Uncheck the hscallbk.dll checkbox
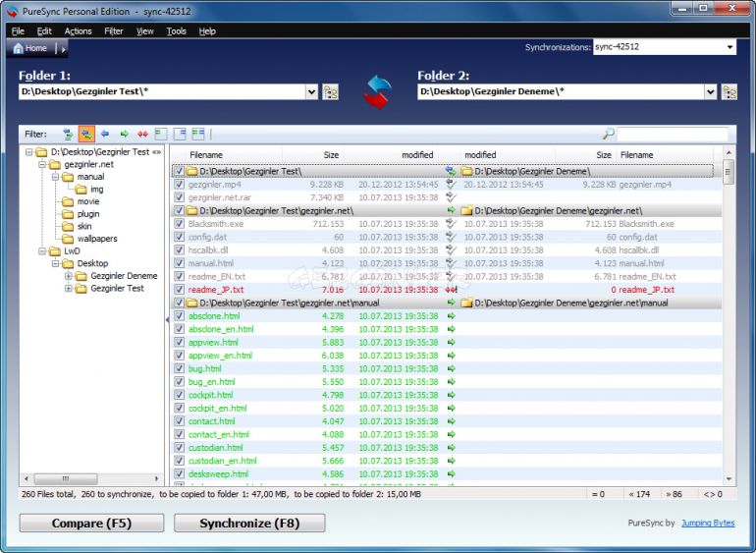 pos(180,249)
